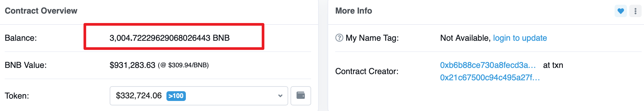The image size is (644, 111).
Task: Expand the Token holdings dropdown
Action: pos(198,96)
